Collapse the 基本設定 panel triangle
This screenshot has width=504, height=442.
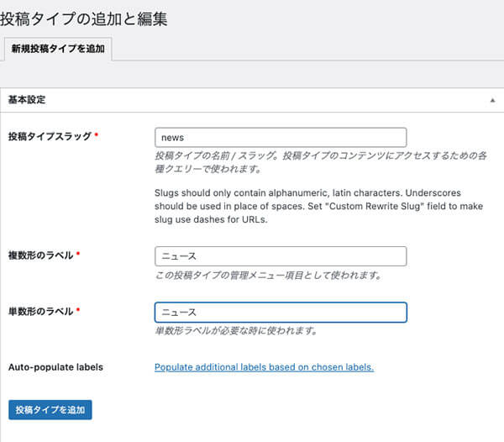(x=492, y=100)
